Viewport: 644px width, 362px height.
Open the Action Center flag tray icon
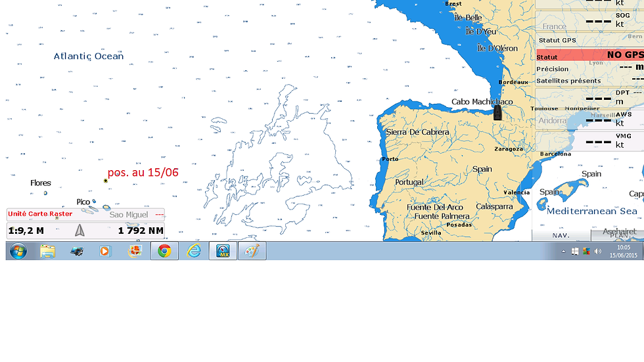pyautogui.click(x=575, y=251)
